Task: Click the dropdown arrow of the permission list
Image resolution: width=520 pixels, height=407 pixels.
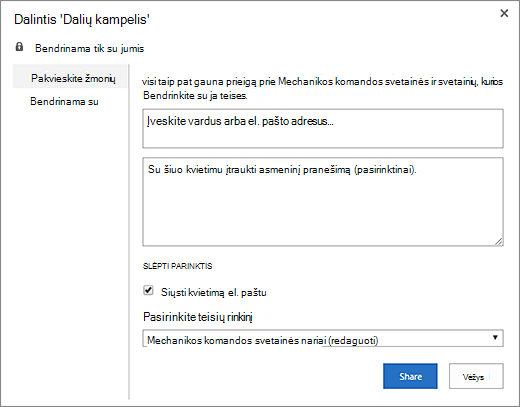Action: (x=495, y=337)
